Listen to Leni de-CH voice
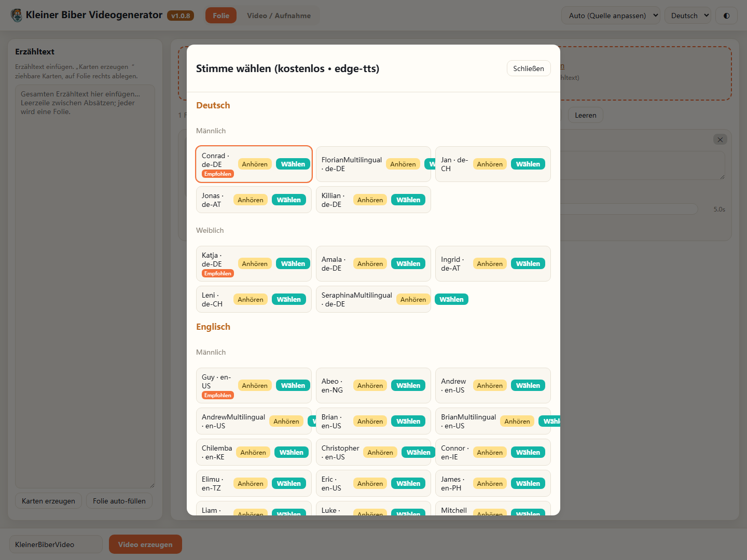The image size is (747, 560). [251, 300]
